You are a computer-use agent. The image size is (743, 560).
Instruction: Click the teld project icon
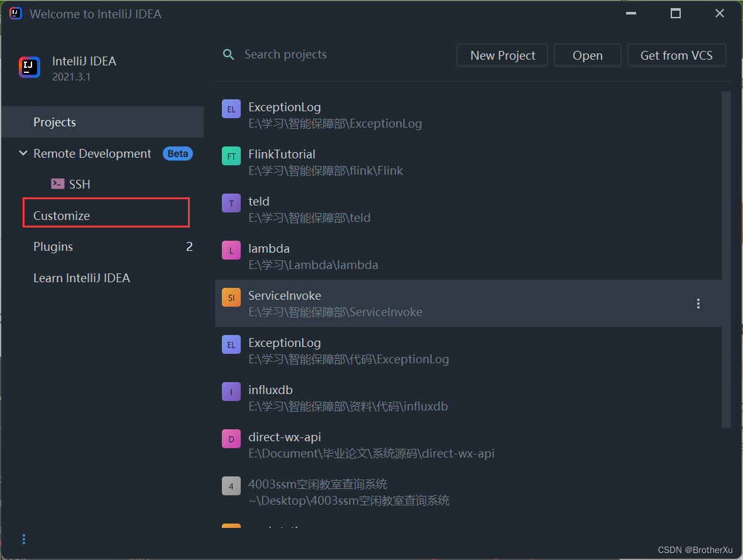[x=231, y=202]
